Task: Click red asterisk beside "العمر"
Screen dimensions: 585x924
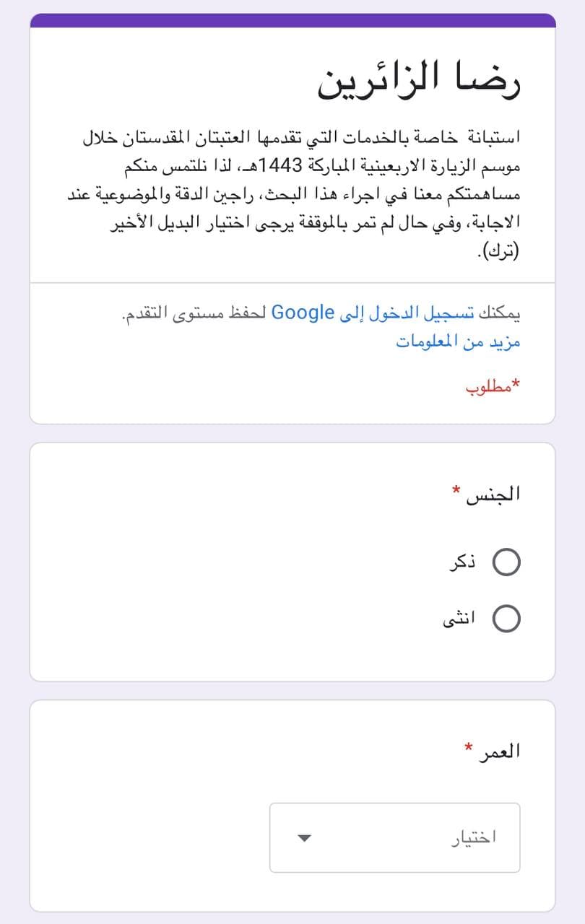Action: pyautogui.click(x=469, y=747)
